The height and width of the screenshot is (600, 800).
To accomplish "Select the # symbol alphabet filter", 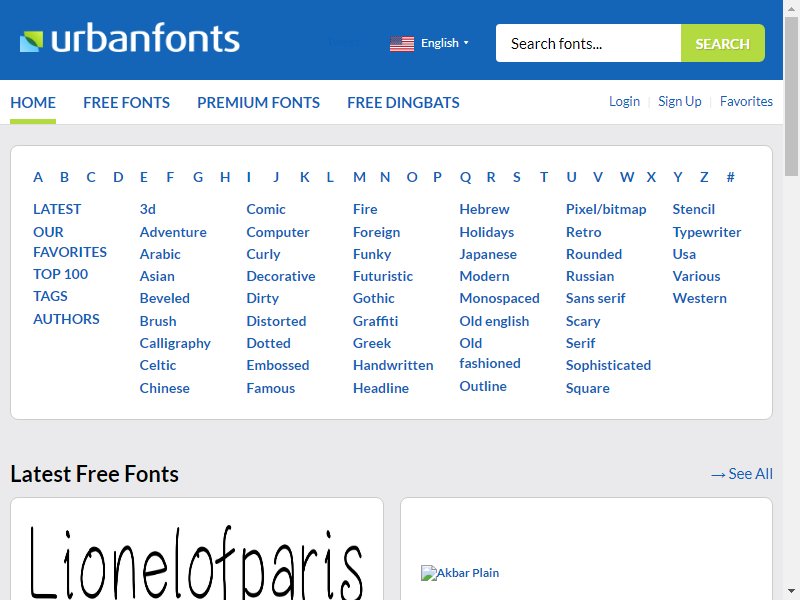I will 731,177.
